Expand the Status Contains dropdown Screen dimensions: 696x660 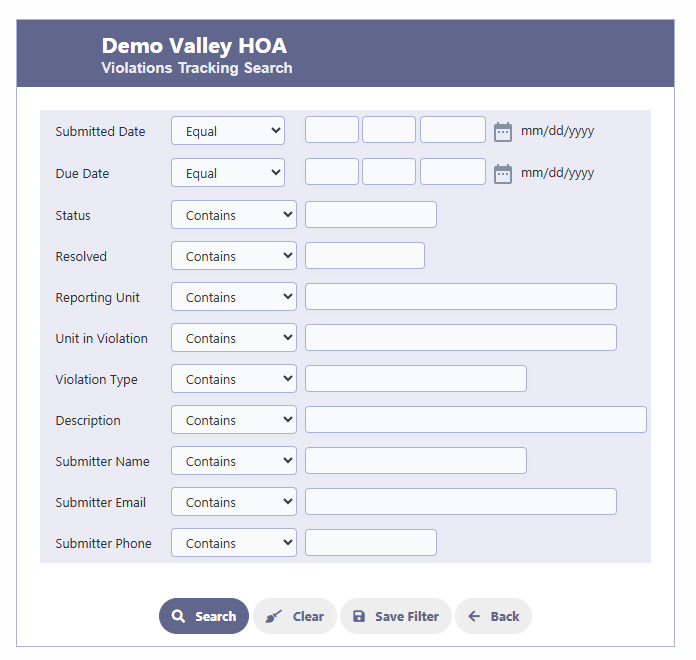click(x=234, y=215)
